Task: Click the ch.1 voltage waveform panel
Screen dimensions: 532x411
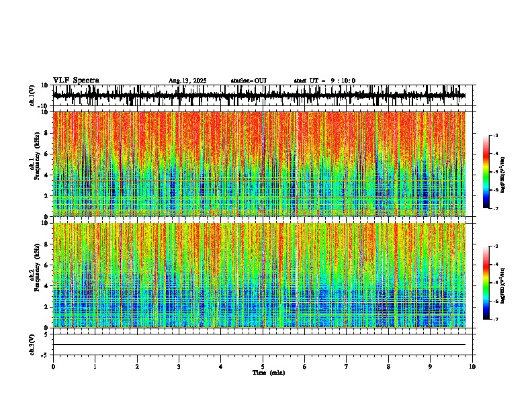Action: click(x=263, y=95)
